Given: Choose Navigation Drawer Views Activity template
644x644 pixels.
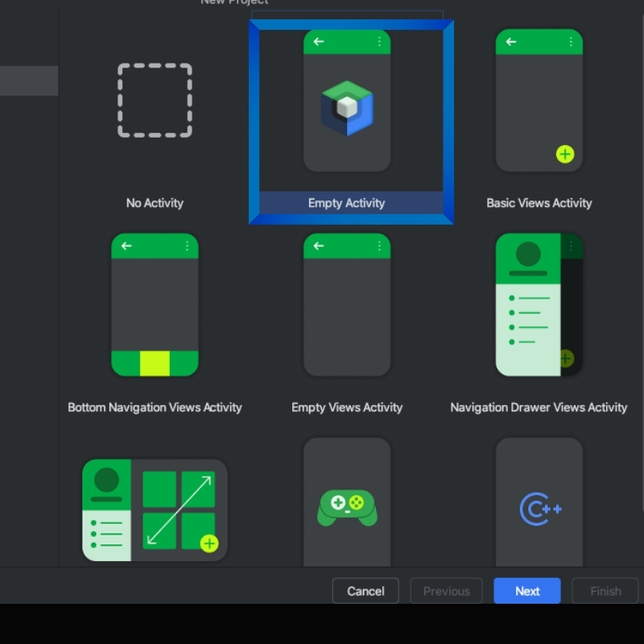Looking at the screenshot, I should [x=539, y=305].
